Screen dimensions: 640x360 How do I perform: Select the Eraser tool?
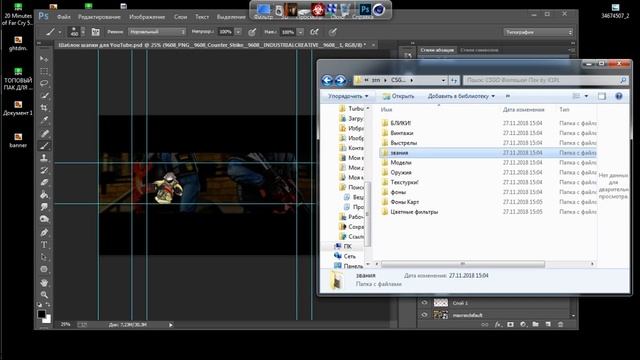[x=44, y=182]
